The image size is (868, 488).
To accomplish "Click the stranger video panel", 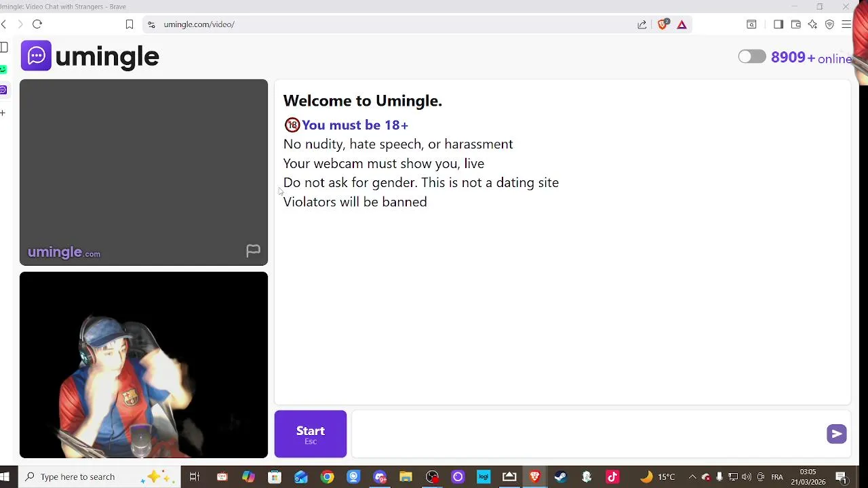I will [x=144, y=172].
